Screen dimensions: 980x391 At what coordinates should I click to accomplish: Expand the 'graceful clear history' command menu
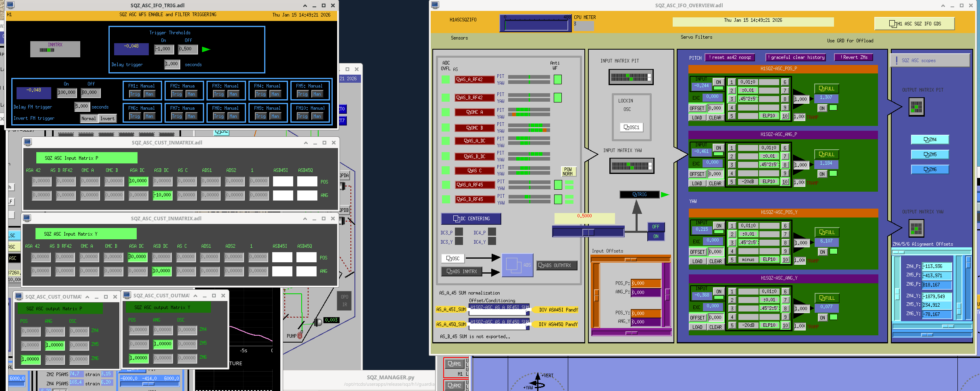[x=796, y=57]
